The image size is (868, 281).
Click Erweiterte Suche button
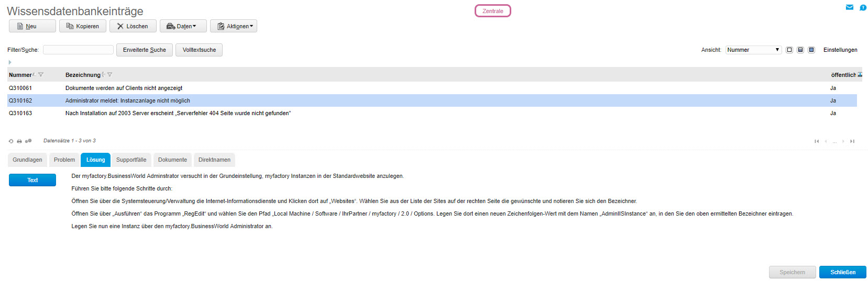(145, 50)
